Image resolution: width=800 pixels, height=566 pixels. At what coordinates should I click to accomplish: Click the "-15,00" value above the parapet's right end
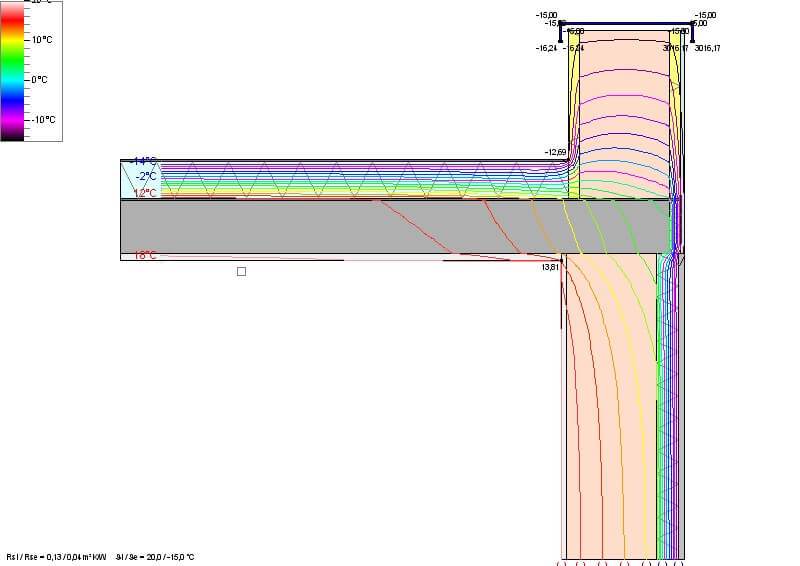[x=706, y=15]
